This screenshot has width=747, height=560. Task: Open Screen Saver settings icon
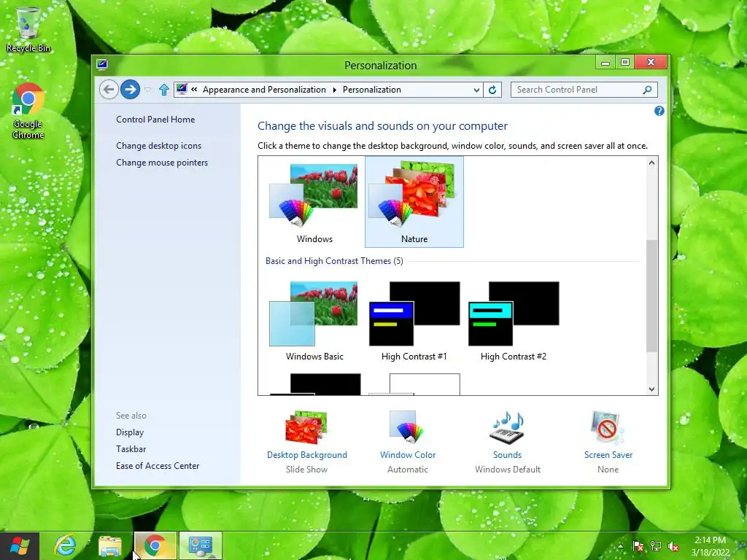coord(608,427)
